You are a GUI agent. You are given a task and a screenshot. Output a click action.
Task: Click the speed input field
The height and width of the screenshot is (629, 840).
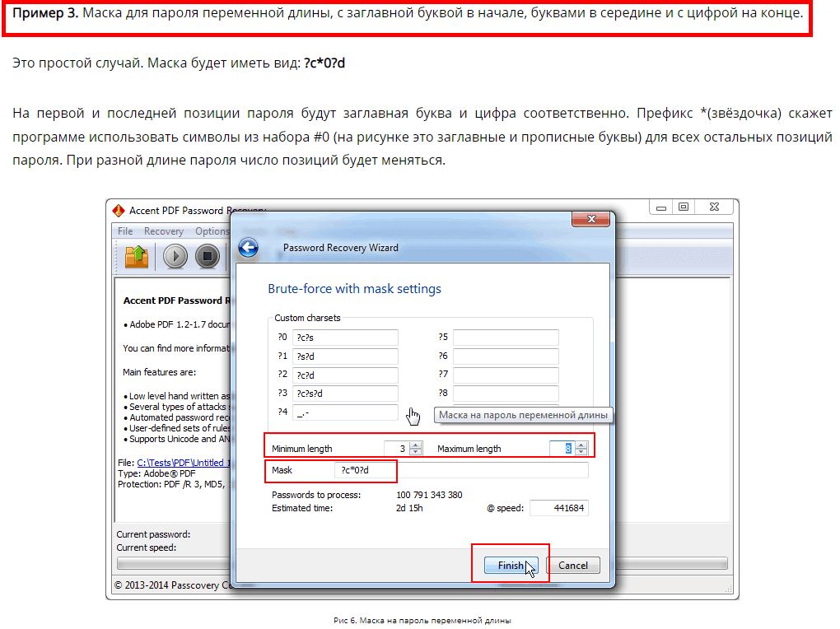[x=558, y=508]
